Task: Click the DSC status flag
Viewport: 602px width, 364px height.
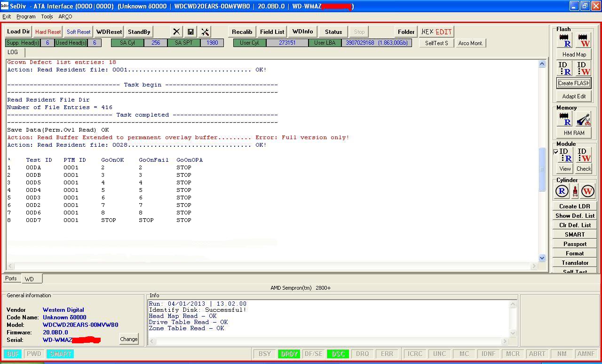Action: (338, 354)
